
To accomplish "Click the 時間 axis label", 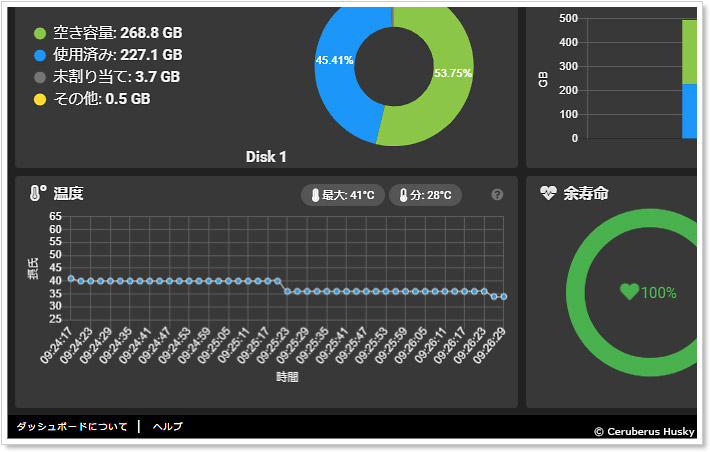I will pos(287,377).
